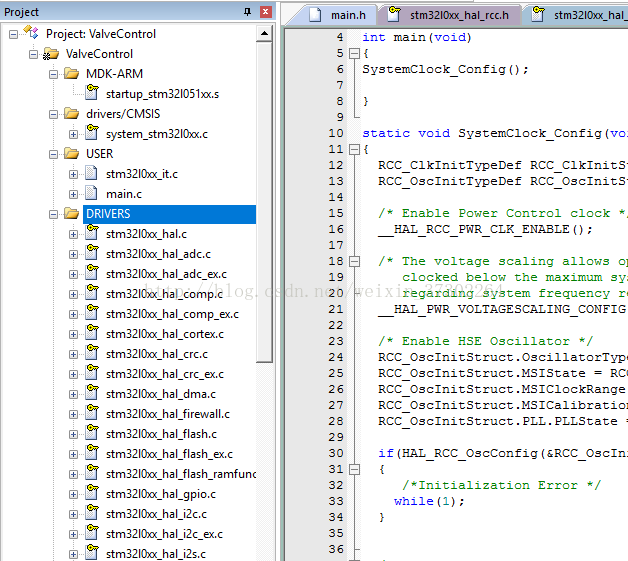
Task: Fold the main function at line 5
Action: [x=353, y=53]
